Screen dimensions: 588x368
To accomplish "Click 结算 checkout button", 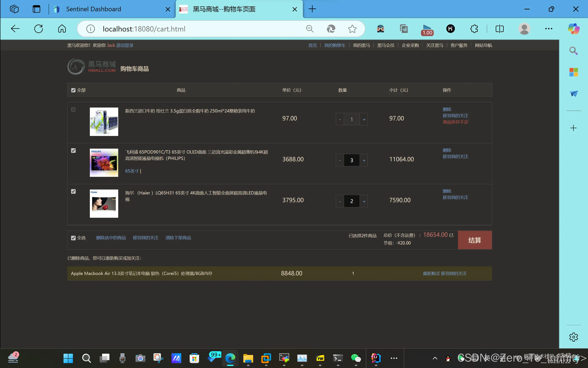I will tap(475, 240).
